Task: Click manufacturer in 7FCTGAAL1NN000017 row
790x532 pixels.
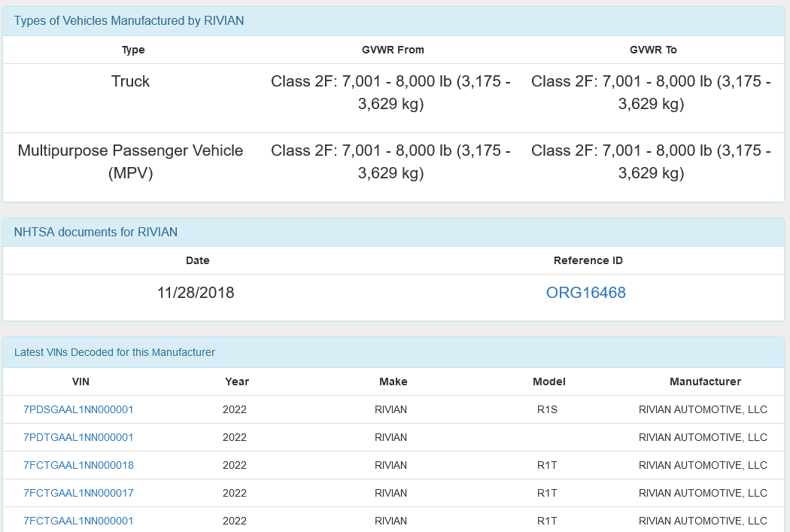Action: point(703,493)
